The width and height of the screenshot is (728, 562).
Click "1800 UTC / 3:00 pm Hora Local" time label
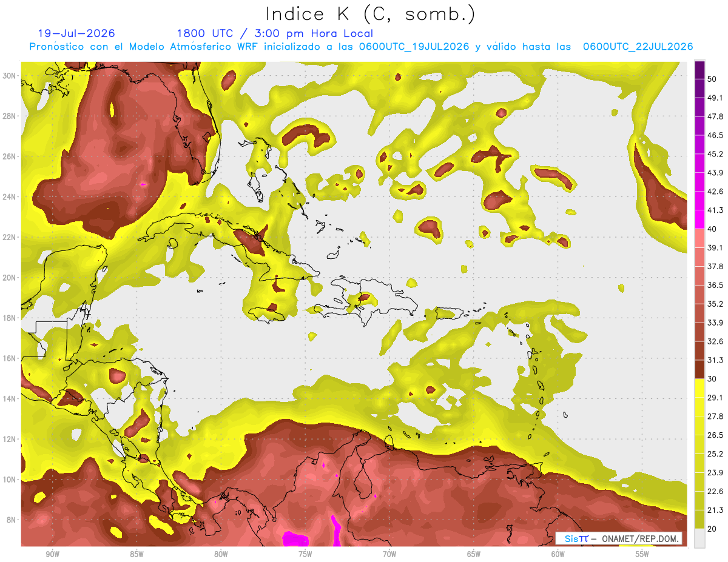(275, 33)
